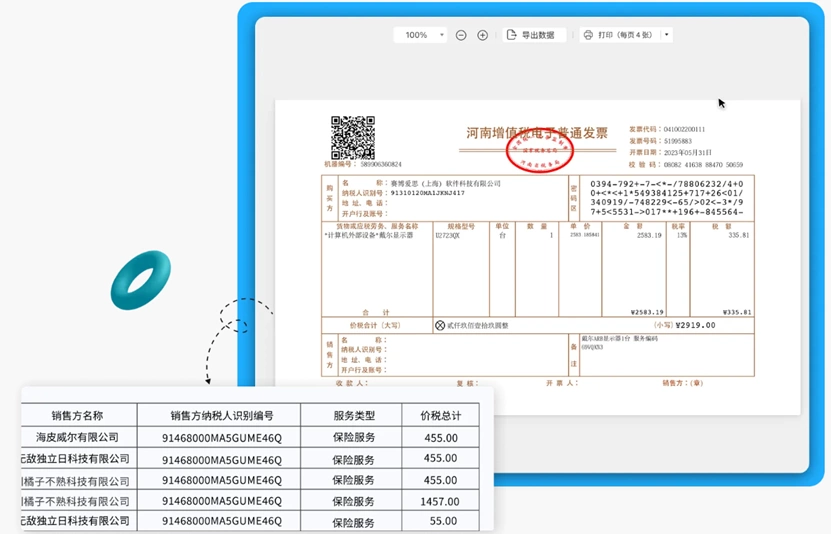
Task: Click the 打印 (每页4张) print button
Action: 620,35
